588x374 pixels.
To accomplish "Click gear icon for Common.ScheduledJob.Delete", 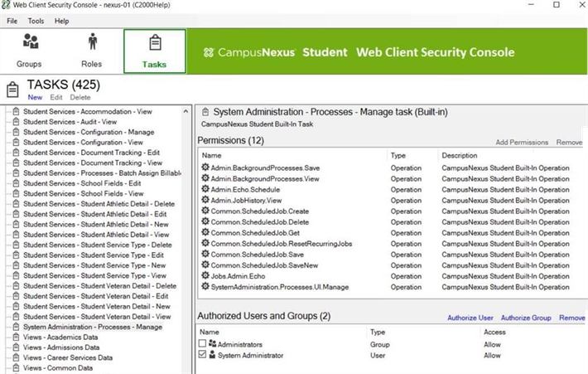I will coord(205,221).
